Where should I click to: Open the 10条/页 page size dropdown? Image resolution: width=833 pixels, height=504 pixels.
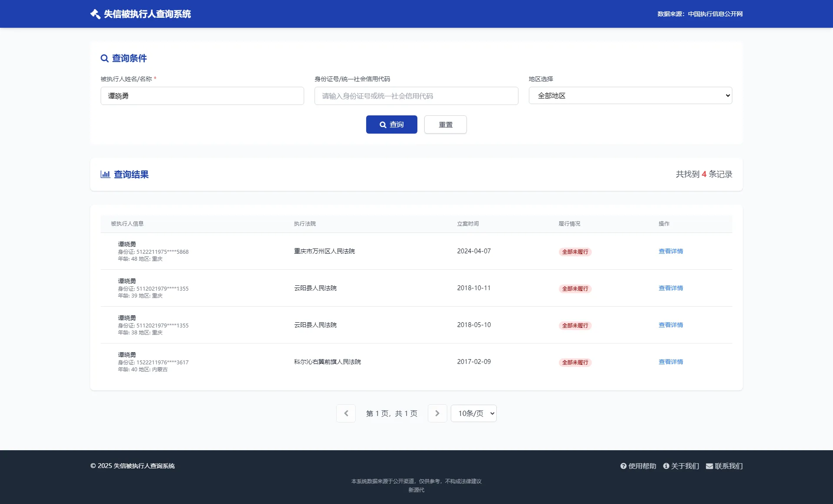pyautogui.click(x=473, y=413)
